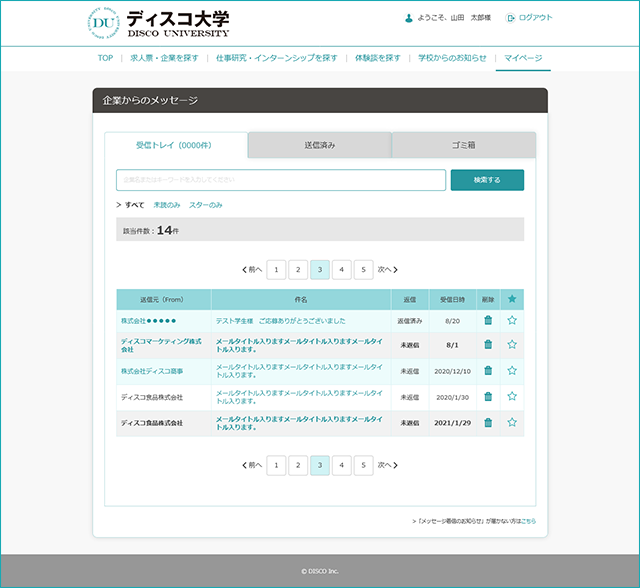Star the message received 8/20
This screenshot has height=588, width=640.
coord(512,320)
